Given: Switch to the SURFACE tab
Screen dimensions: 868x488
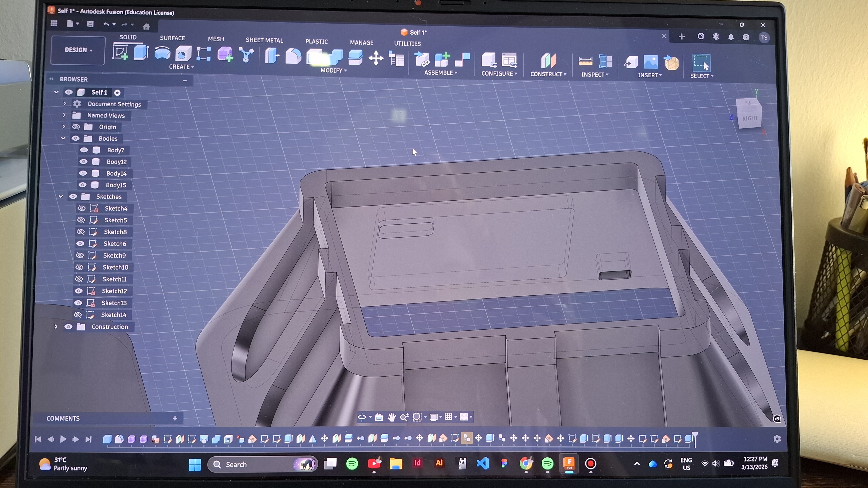Looking at the screenshot, I should [172, 38].
